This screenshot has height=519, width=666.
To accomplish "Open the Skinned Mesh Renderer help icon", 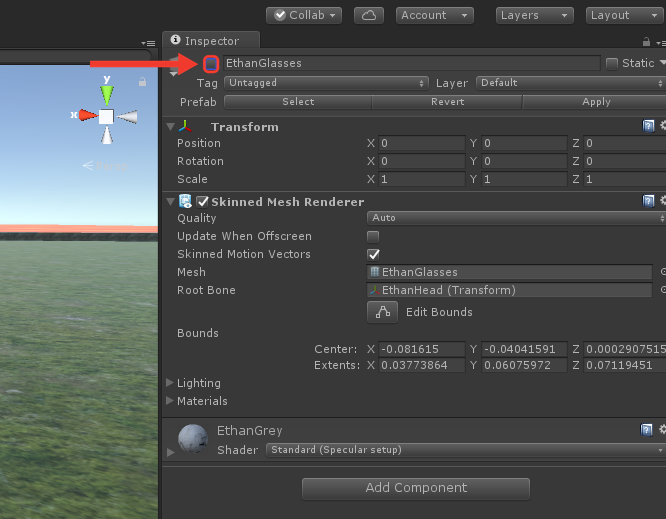I will tap(648, 201).
